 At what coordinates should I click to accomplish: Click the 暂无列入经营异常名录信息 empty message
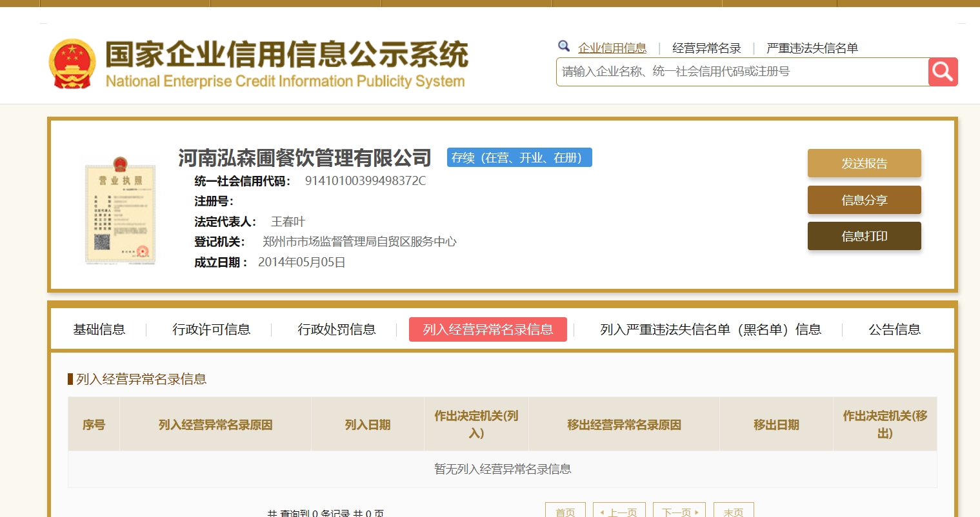point(503,469)
